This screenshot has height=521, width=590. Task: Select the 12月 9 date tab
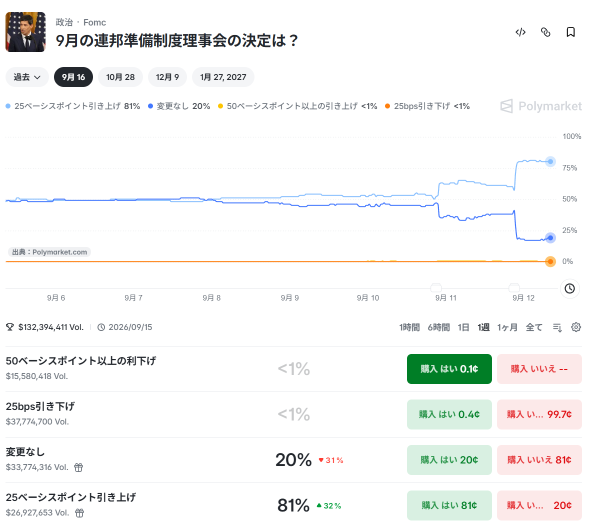167,77
